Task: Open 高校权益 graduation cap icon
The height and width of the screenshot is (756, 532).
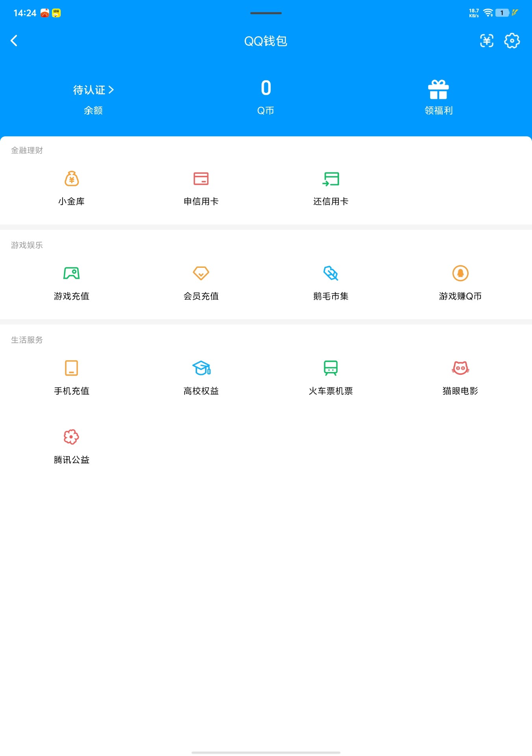Action: [201, 368]
